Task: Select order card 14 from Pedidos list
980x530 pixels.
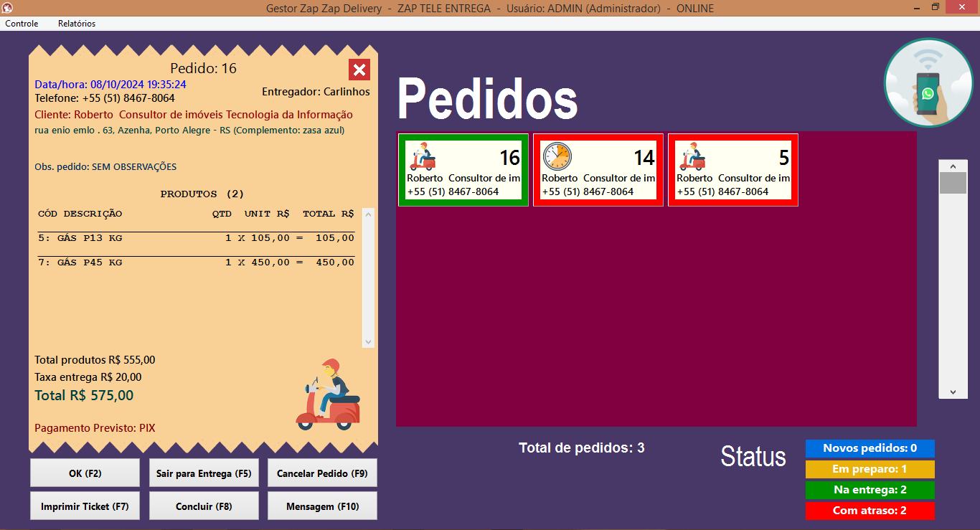Action: [598, 170]
